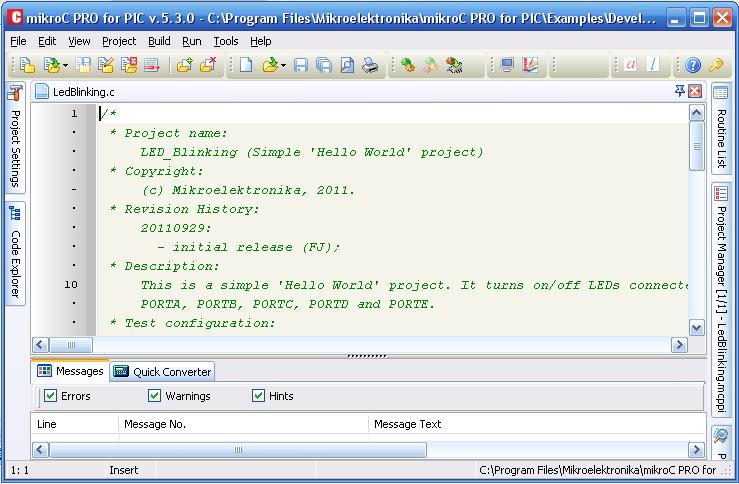
Task: Open the Help menu
Action: [x=261, y=41]
